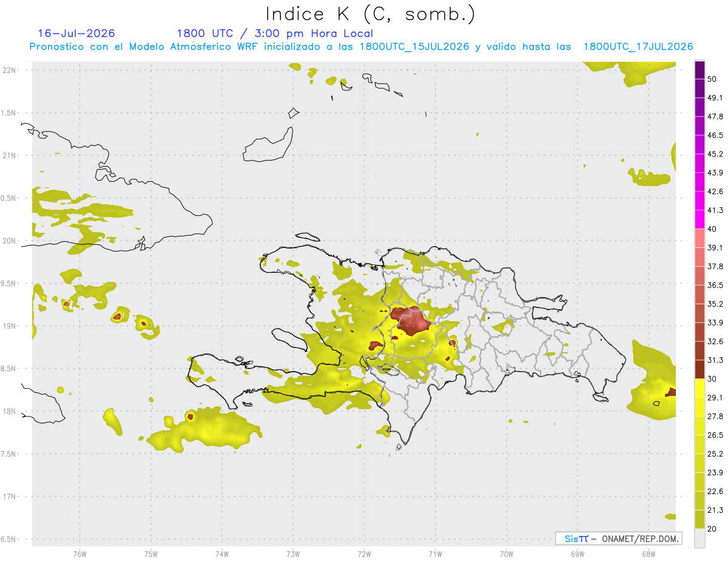Click the colorbar label "26.5"
Screen dimensions: 728x562
click(715, 435)
